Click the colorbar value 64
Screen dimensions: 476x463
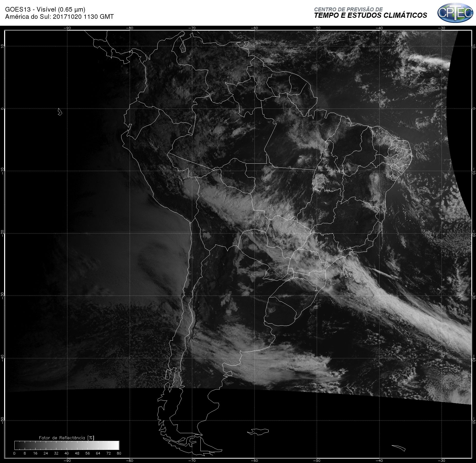pos(98,453)
